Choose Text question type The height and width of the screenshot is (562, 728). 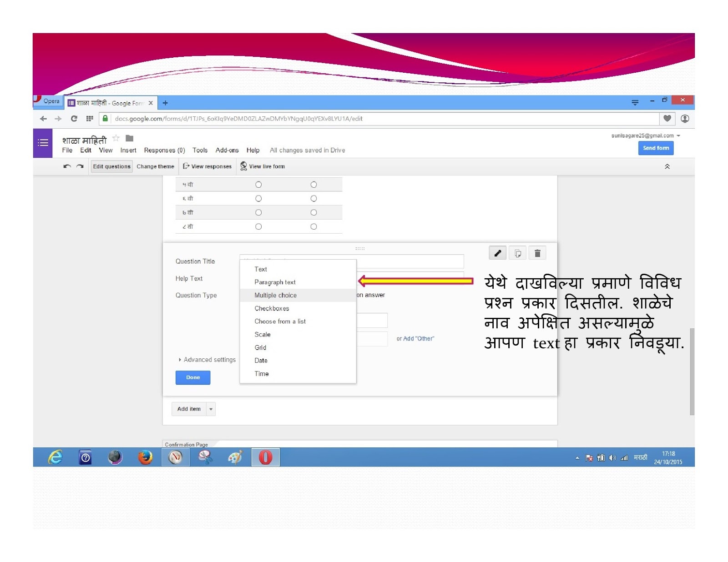click(x=298, y=269)
